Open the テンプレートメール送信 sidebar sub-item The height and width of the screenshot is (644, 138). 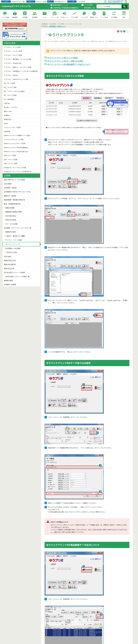[x=21, y=240]
